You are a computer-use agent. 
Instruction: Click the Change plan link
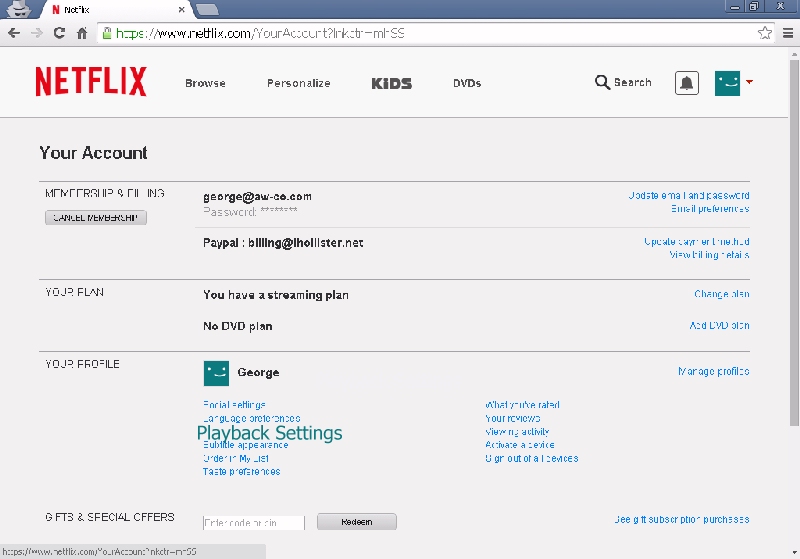(722, 294)
